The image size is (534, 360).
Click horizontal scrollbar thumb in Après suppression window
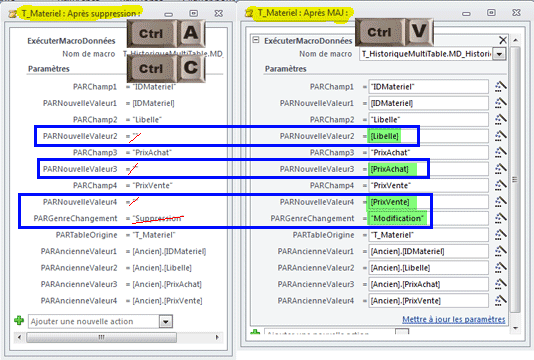pyautogui.click(x=101, y=337)
